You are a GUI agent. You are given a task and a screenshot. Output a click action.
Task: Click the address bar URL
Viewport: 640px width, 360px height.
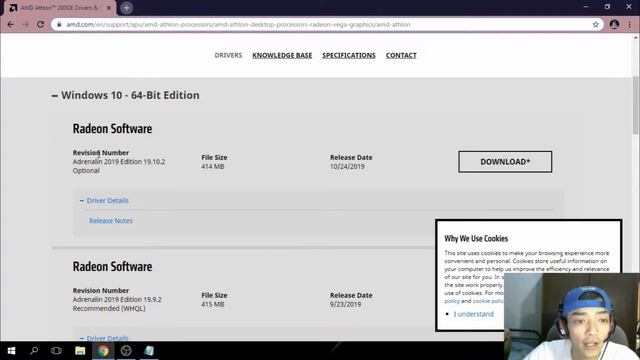(x=238, y=24)
